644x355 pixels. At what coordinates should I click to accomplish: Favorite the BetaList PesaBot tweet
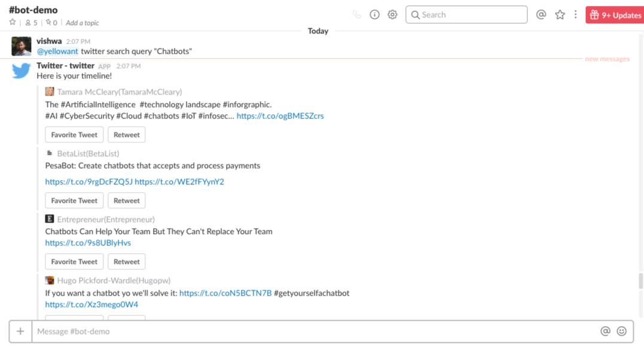point(74,201)
